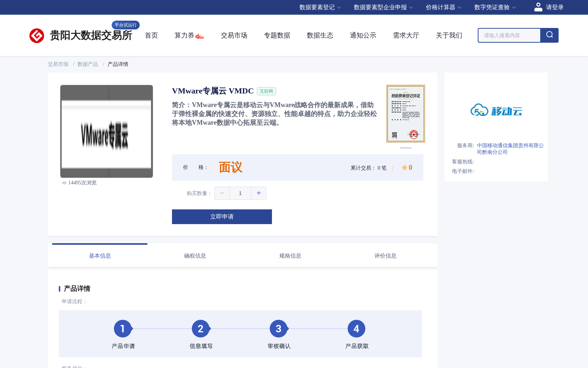The image size is (588, 368).
Task: Open the 交易市场 navigation item
Action: 234,35
